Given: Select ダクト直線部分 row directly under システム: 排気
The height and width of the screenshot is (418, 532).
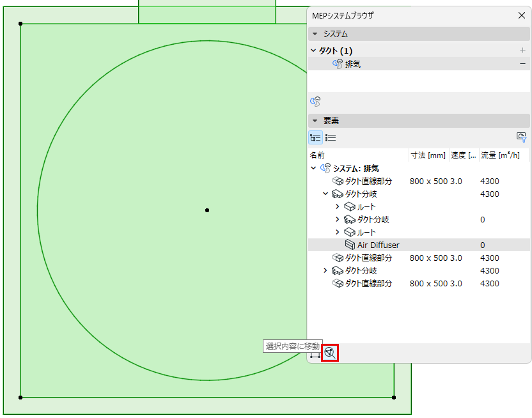Looking at the screenshot, I should pos(419,181).
